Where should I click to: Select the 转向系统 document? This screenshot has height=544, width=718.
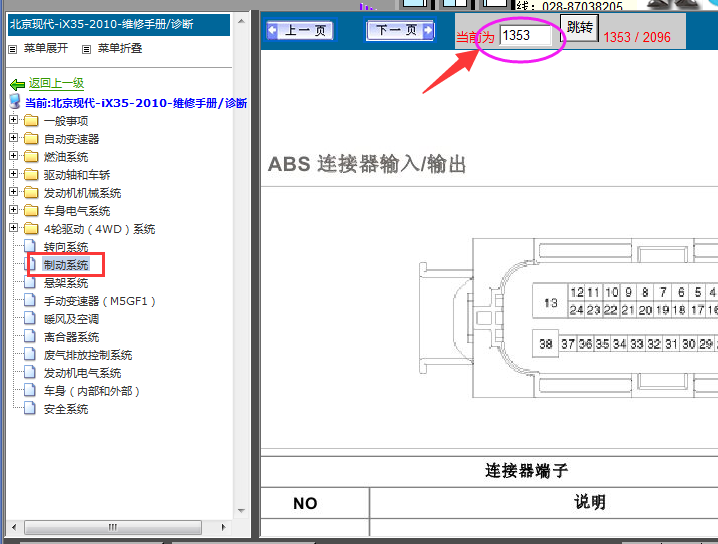tap(66, 247)
